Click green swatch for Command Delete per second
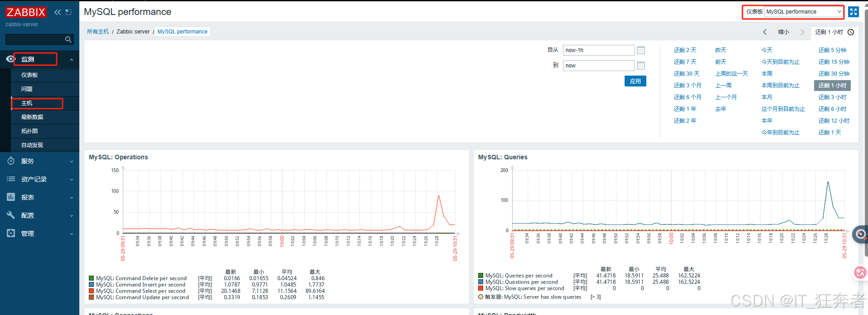Image resolution: width=868 pixels, height=315 pixels. [x=92, y=278]
